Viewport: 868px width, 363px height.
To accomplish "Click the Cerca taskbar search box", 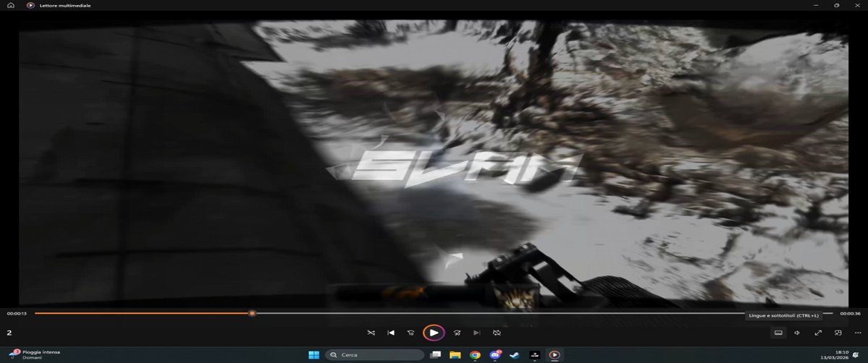I will click(x=375, y=355).
